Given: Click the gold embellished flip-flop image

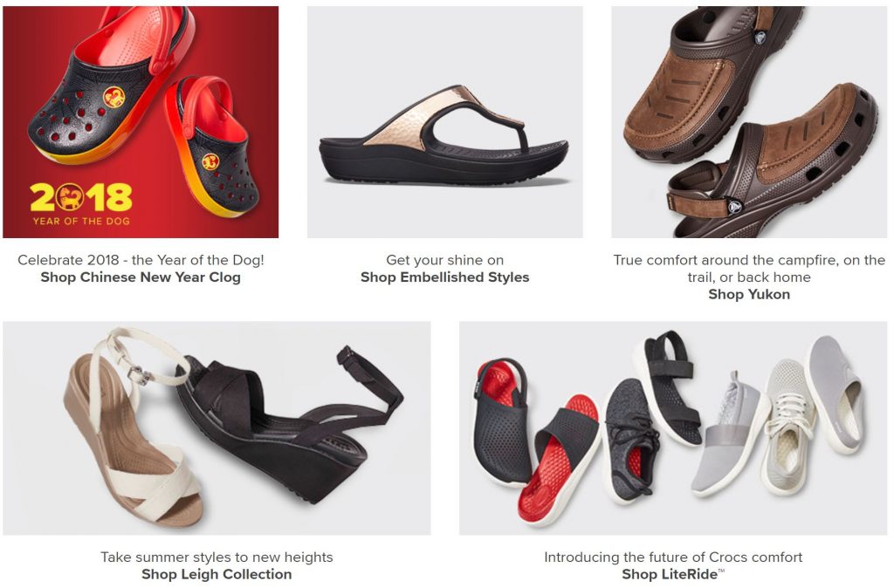Looking at the screenshot, I should [444, 122].
